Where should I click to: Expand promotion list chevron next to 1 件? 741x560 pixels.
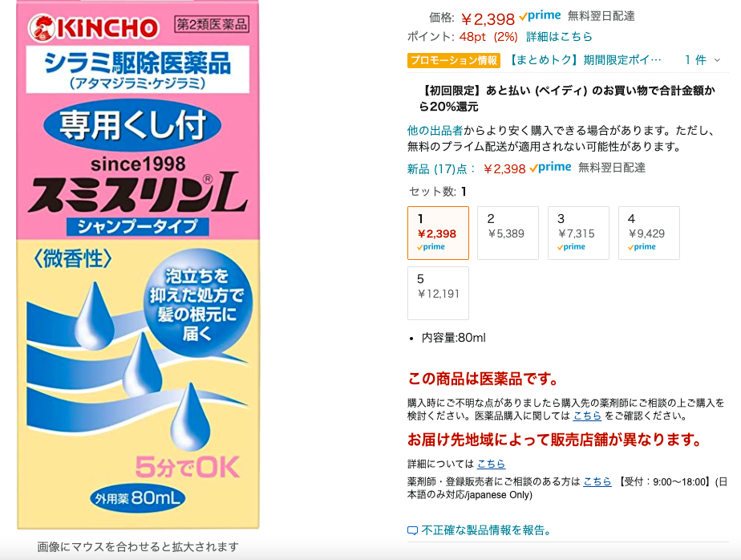(x=718, y=60)
